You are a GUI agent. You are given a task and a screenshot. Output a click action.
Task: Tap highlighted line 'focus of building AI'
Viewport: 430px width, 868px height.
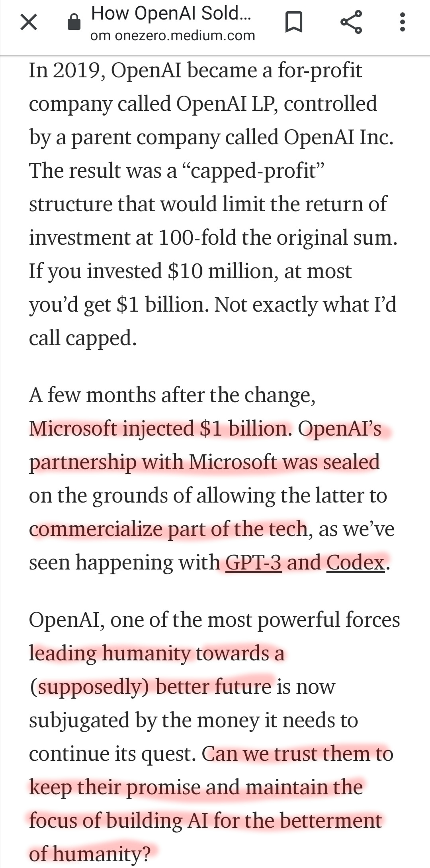tap(119, 821)
